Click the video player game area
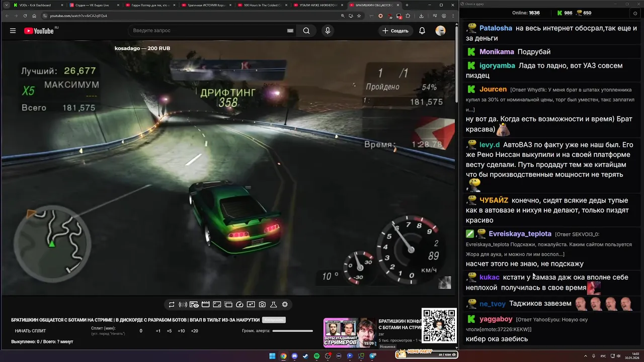The height and width of the screenshot is (362, 644). [229, 168]
